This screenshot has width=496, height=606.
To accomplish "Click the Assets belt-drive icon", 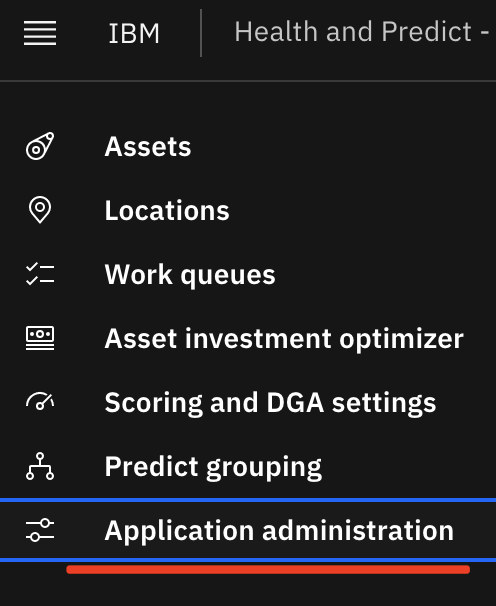I will 40,146.
